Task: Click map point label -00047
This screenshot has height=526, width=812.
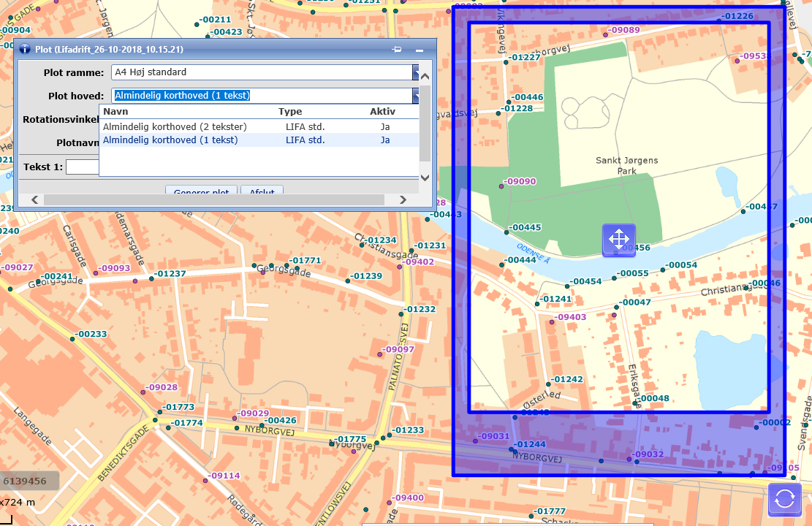Action: click(635, 302)
